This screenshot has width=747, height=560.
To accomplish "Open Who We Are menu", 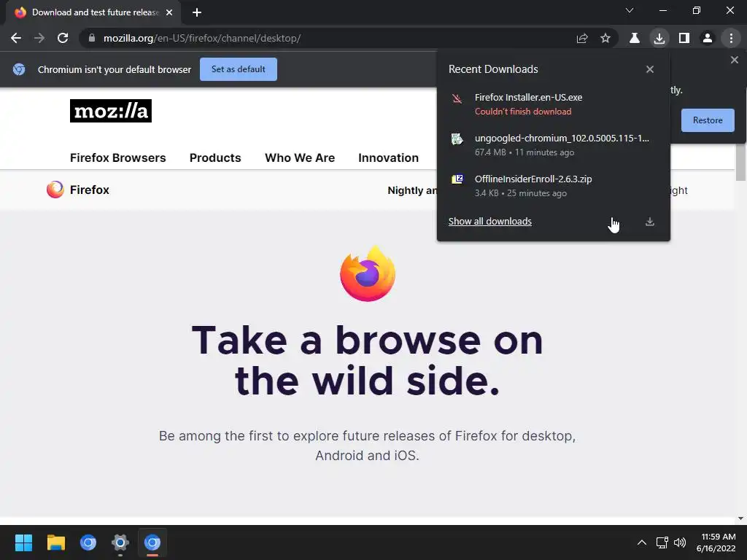I will 300,158.
